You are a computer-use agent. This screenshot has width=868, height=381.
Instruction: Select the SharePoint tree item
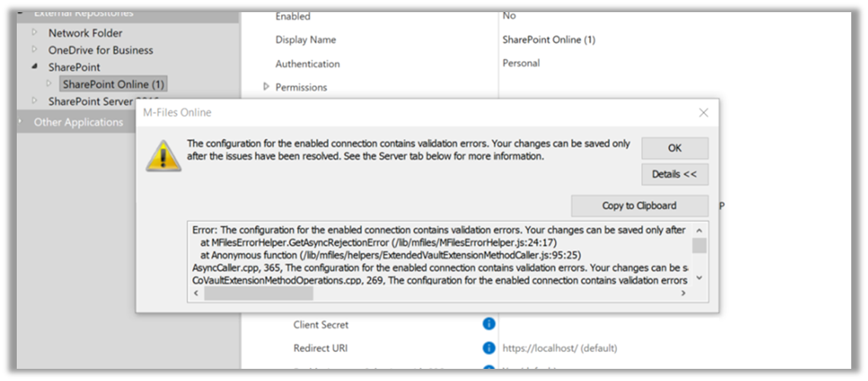pyautogui.click(x=74, y=68)
